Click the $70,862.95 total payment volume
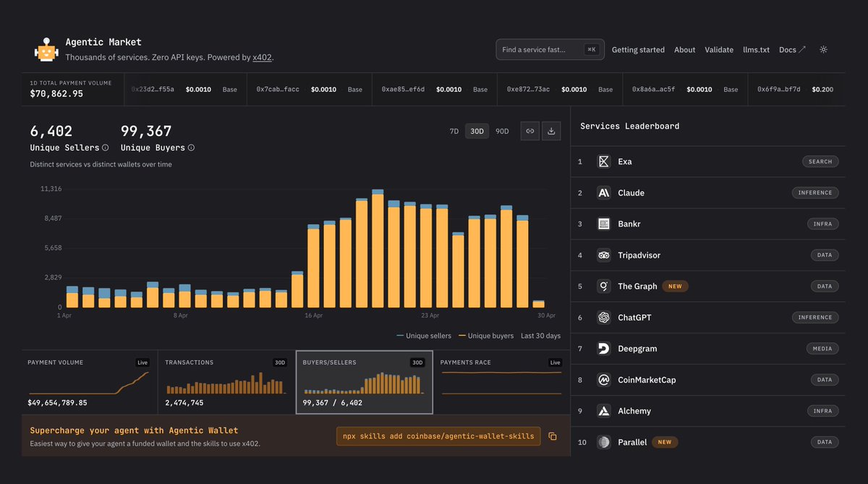Screen dimensions: 868x484 click(56, 94)
